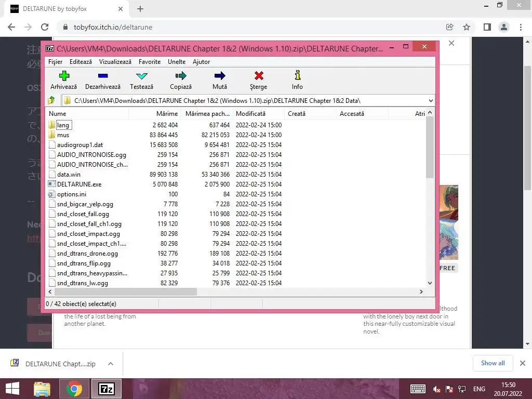Click the file list horizontal scrollbar thumb
This screenshot has width=532, height=399.
point(126,291)
